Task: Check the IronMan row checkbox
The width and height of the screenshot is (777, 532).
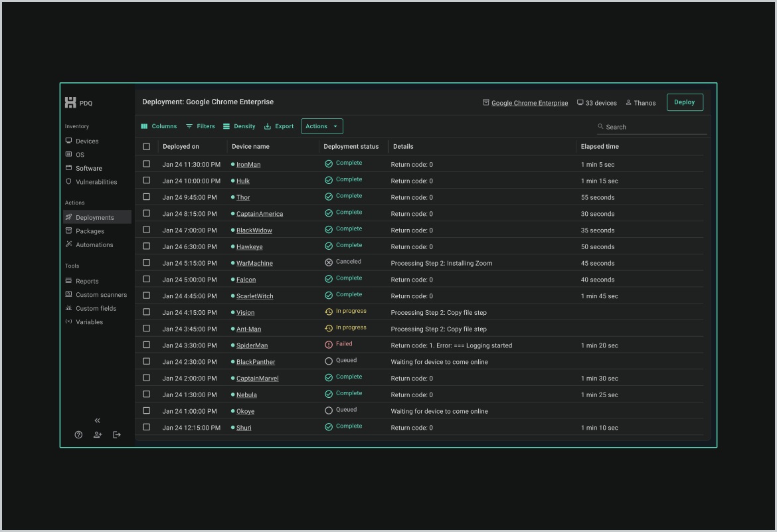Action: 146,164
